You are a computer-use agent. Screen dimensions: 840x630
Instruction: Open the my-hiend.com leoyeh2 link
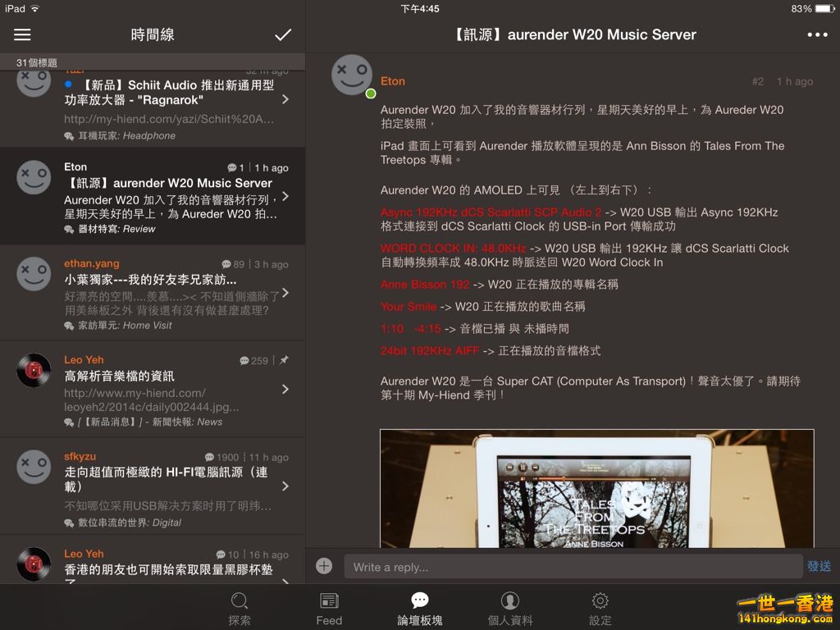coord(152,399)
